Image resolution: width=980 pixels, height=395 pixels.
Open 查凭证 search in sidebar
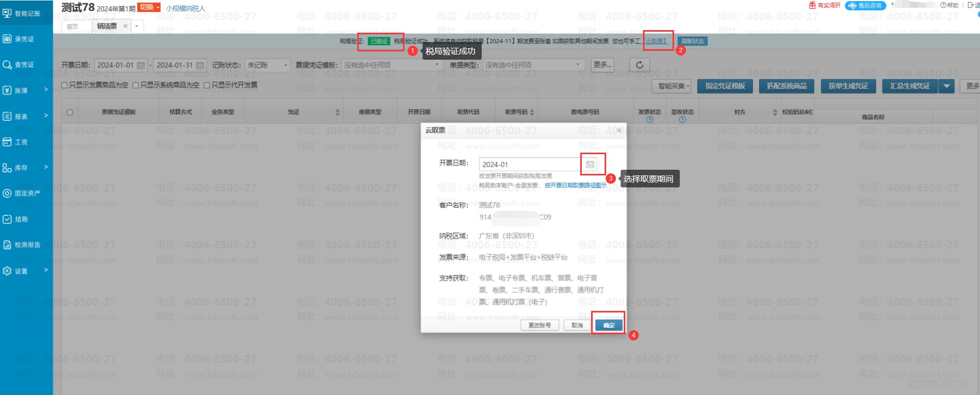[x=24, y=65]
